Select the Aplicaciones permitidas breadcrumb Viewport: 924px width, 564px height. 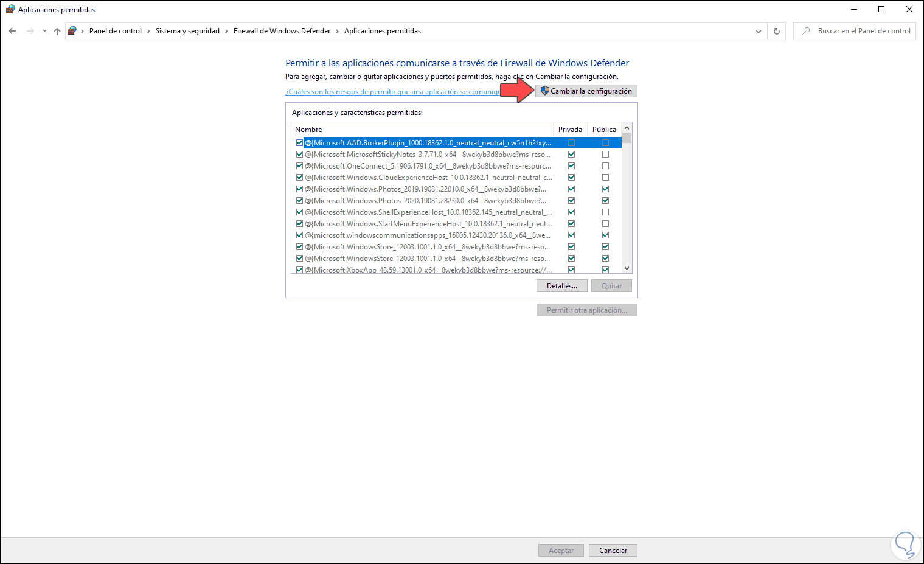[x=383, y=31]
